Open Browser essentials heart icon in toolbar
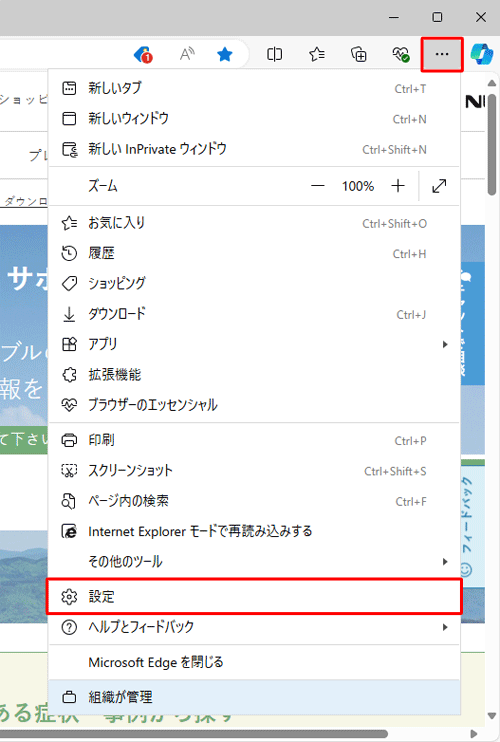This screenshot has height=742, width=500. pos(401,54)
